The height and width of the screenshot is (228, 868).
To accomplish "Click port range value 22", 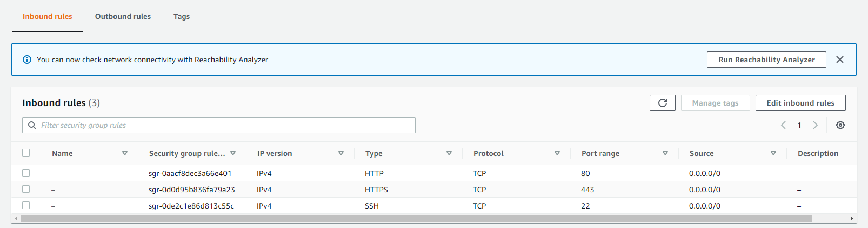I will click(585, 206).
